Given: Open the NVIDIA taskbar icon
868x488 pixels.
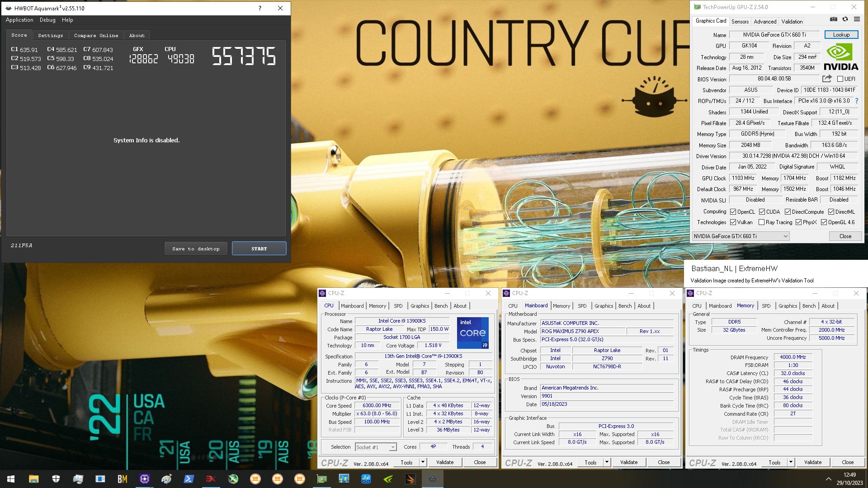Looking at the screenshot, I should pyautogui.click(x=388, y=479).
